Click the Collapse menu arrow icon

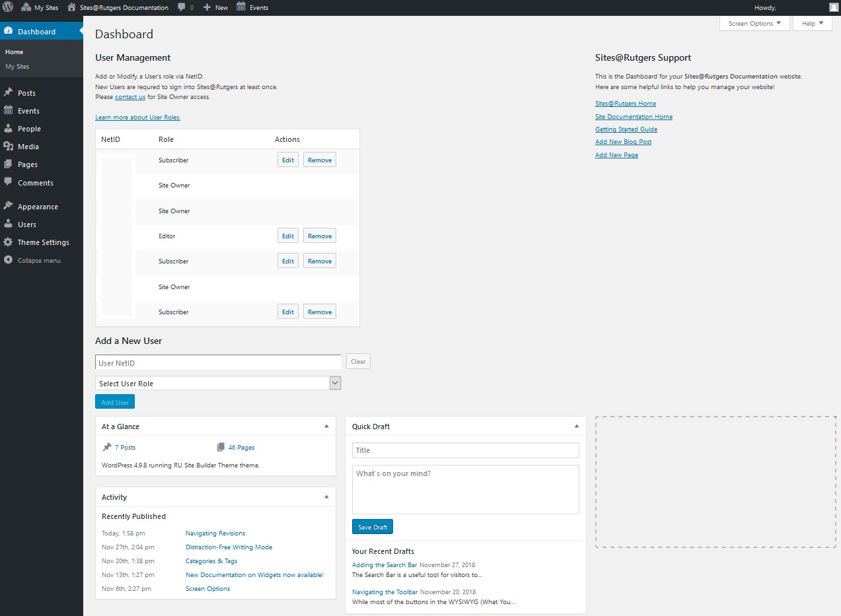8,260
